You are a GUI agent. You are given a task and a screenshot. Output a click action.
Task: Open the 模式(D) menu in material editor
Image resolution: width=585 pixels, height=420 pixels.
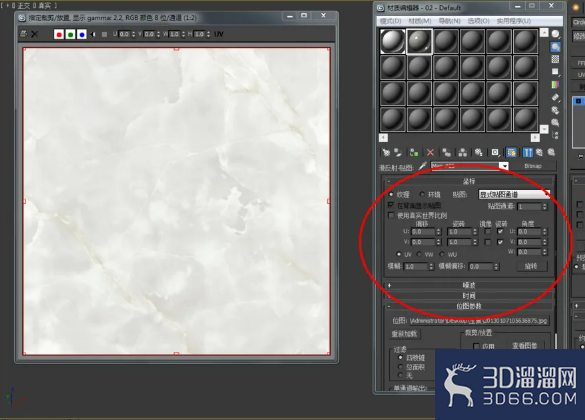(x=391, y=21)
